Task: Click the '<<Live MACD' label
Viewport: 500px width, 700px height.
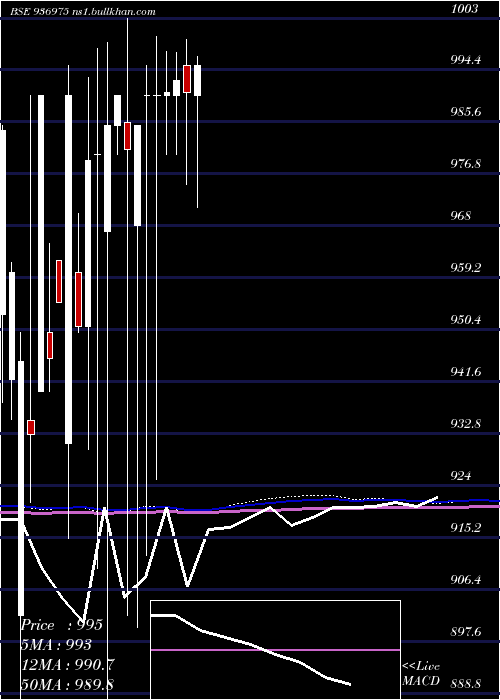Action: click(x=421, y=674)
